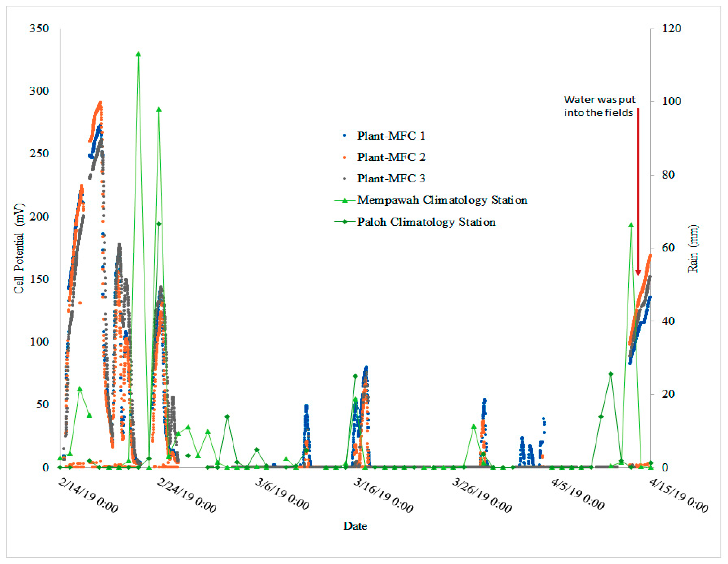Click the Paloh station diamond legend marker
The height and width of the screenshot is (564, 728).
[x=345, y=222]
